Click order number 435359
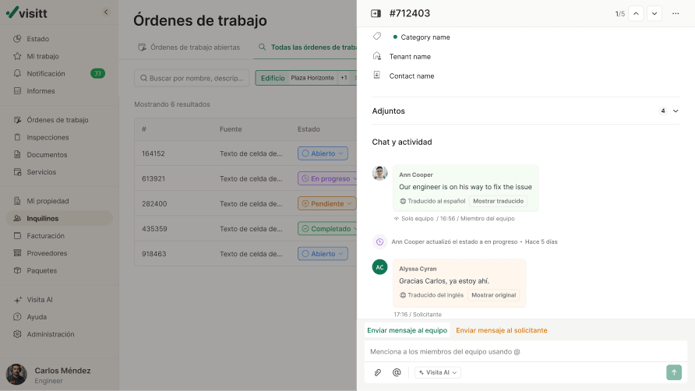695x391 pixels. 154,229
